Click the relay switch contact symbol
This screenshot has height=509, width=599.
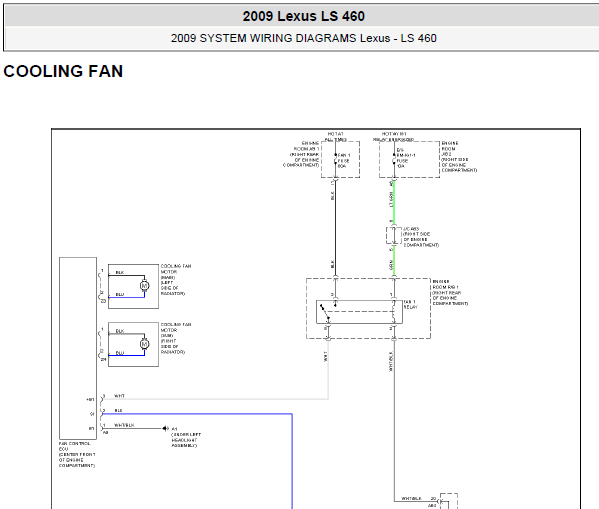pyautogui.click(x=325, y=312)
